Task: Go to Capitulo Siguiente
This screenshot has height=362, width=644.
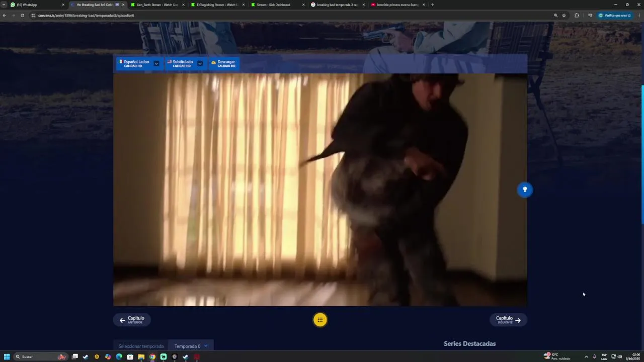Action: [508, 320]
